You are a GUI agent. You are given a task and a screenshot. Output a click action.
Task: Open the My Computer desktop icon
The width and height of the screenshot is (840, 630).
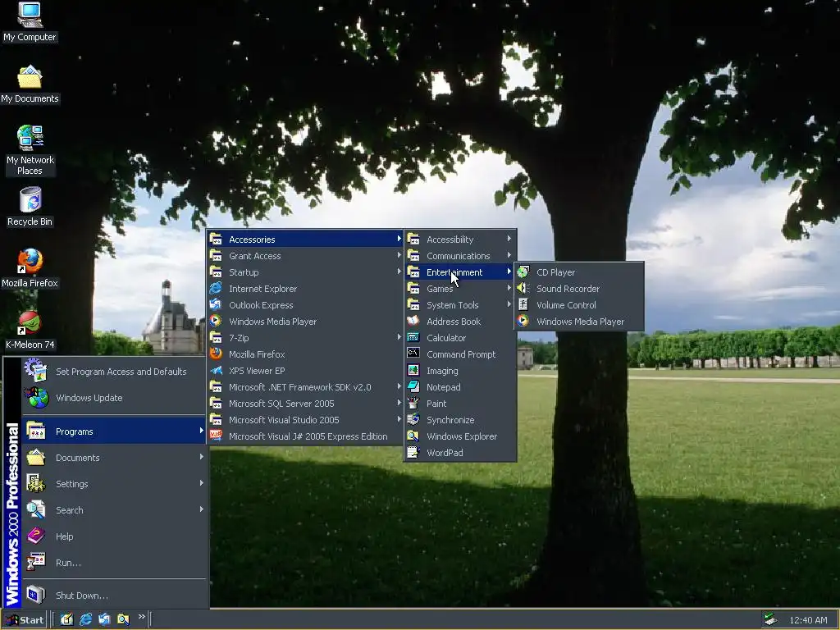coord(30,22)
